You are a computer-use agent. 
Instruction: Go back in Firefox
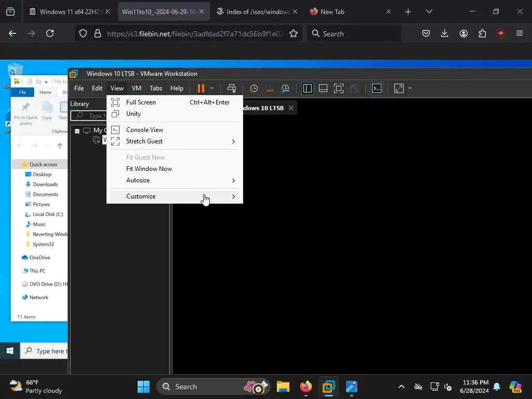(12, 34)
